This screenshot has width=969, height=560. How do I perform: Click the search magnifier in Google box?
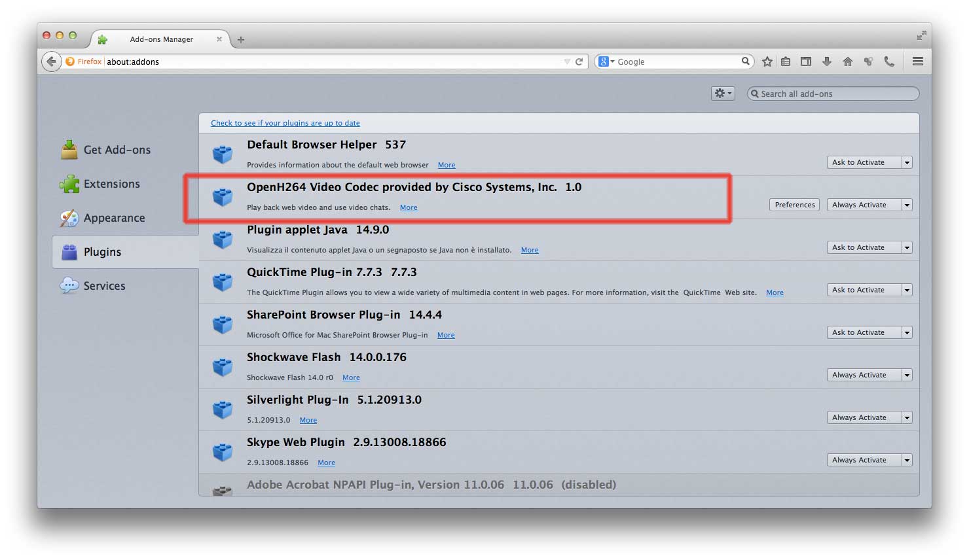pos(746,61)
